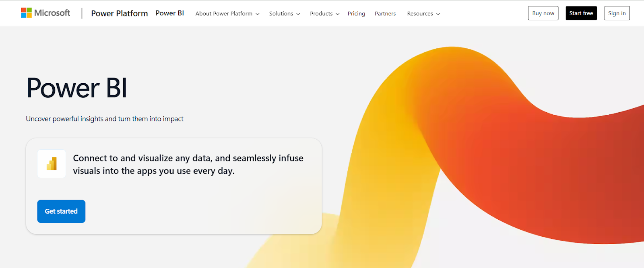Click the Sign in button
644x268 pixels.
[617, 13]
